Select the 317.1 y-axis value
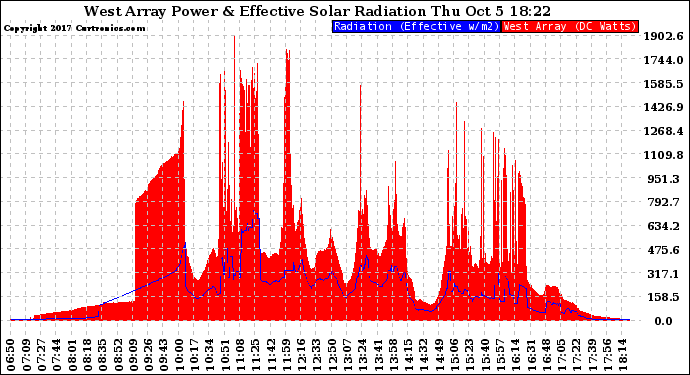690x375 pixels. pos(665,274)
